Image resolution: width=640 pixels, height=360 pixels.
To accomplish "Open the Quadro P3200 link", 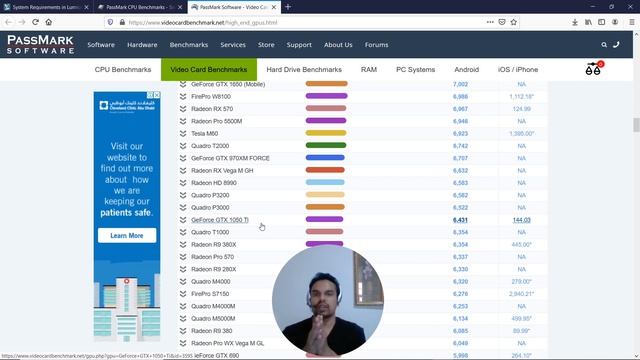I will click(x=210, y=195).
